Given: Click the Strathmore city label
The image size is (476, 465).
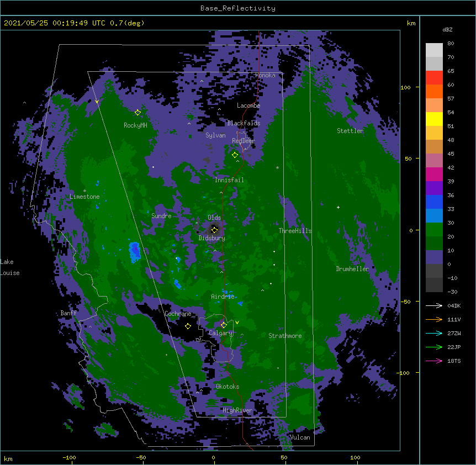Looking at the screenshot, I should [x=285, y=336].
